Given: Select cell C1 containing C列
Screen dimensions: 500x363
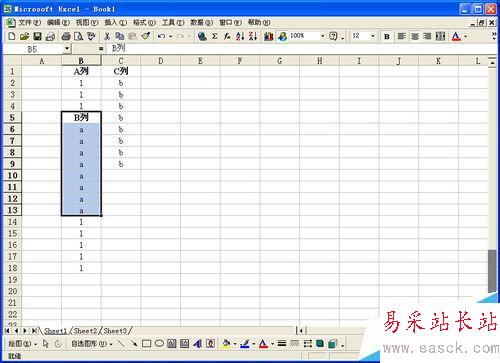Looking at the screenshot, I should pyautogui.click(x=121, y=71).
